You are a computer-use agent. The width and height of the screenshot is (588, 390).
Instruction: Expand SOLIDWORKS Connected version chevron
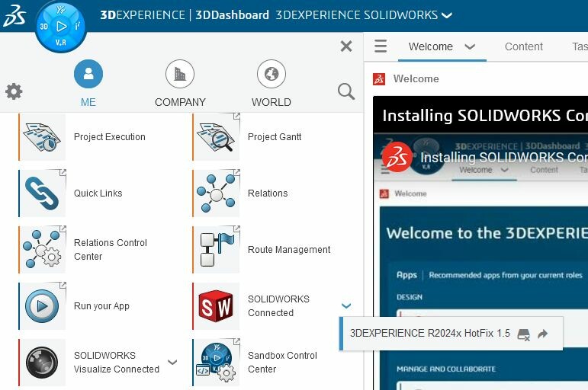point(346,305)
